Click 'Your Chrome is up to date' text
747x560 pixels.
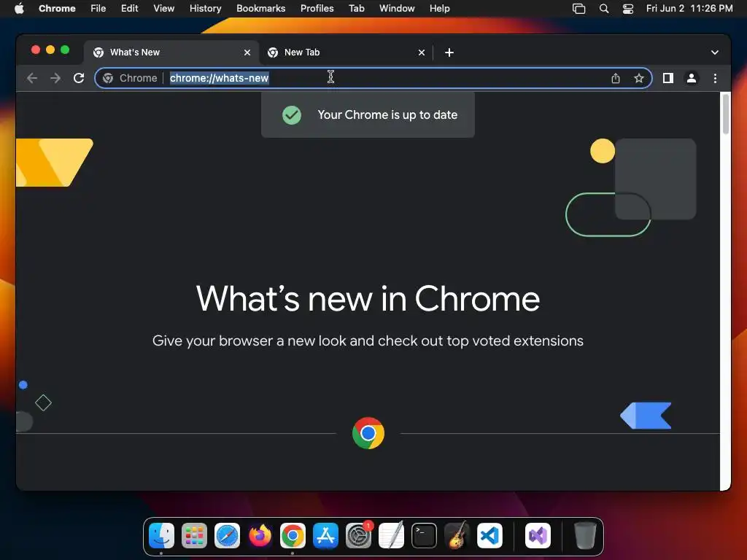coord(387,114)
